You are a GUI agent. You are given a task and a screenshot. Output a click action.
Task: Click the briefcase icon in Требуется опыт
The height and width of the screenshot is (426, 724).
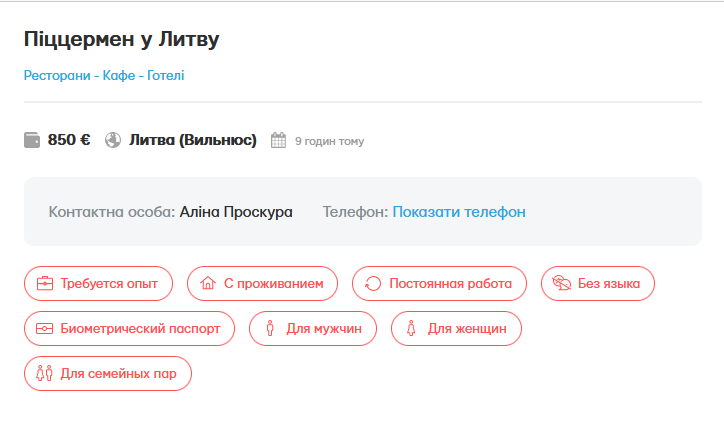coord(45,284)
